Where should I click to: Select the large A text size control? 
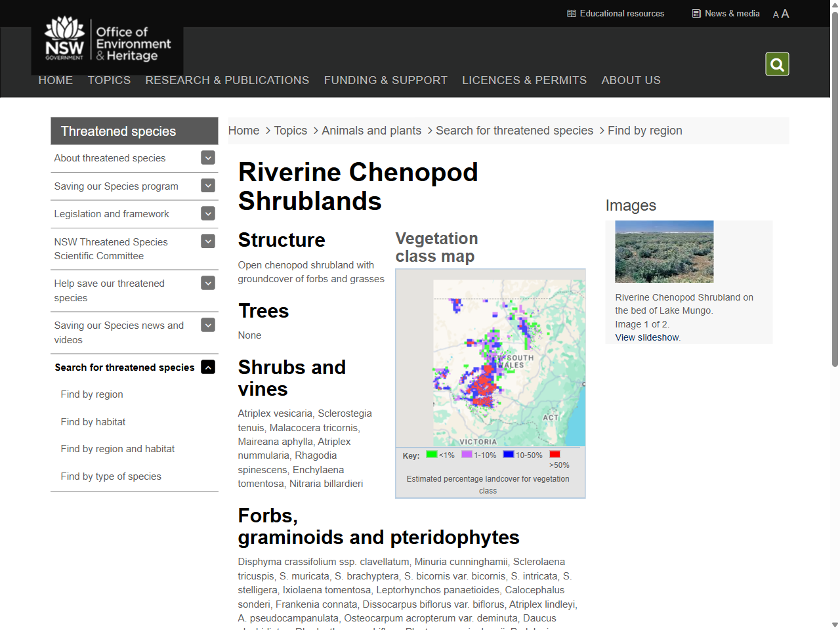[785, 14]
